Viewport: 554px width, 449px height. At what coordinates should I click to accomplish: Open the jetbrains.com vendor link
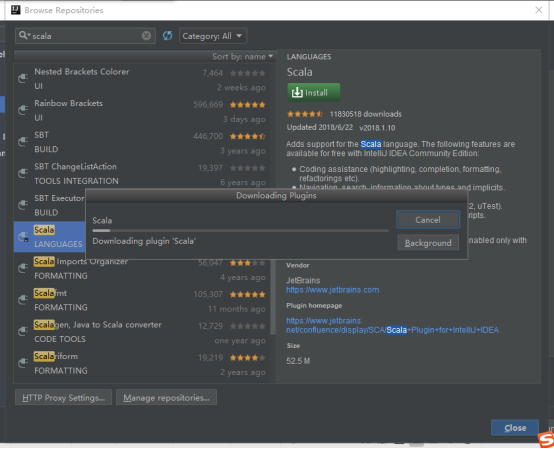pyautogui.click(x=332, y=290)
